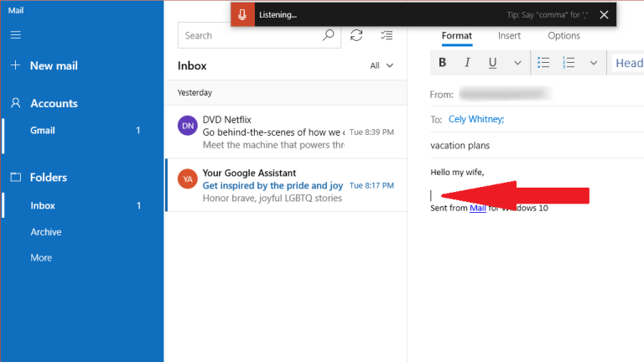
Task: Switch to the Format tab
Action: click(x=457, y=36)
